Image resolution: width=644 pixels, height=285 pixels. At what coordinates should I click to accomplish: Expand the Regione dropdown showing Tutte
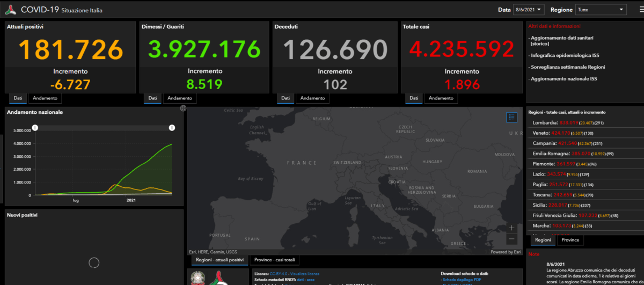tap(601, 10)
